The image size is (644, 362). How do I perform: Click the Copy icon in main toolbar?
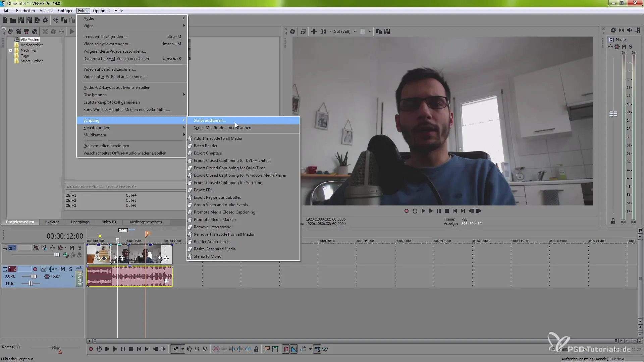(64, 20)
